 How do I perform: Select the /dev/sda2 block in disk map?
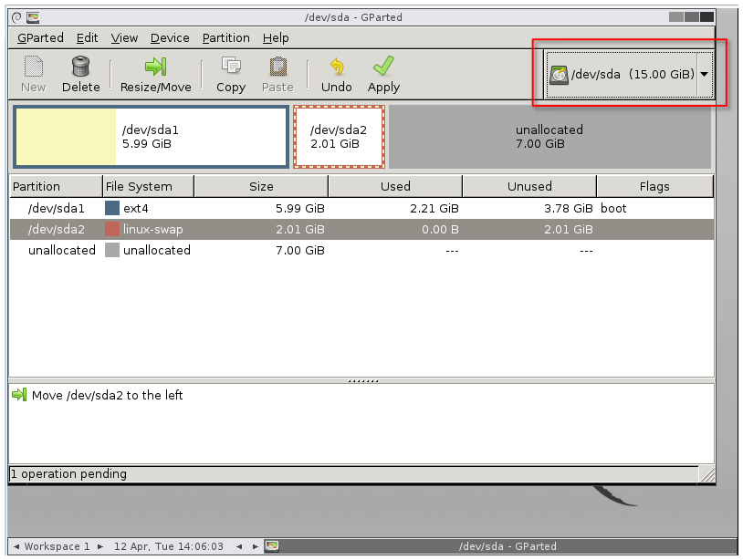coord(340,137)
